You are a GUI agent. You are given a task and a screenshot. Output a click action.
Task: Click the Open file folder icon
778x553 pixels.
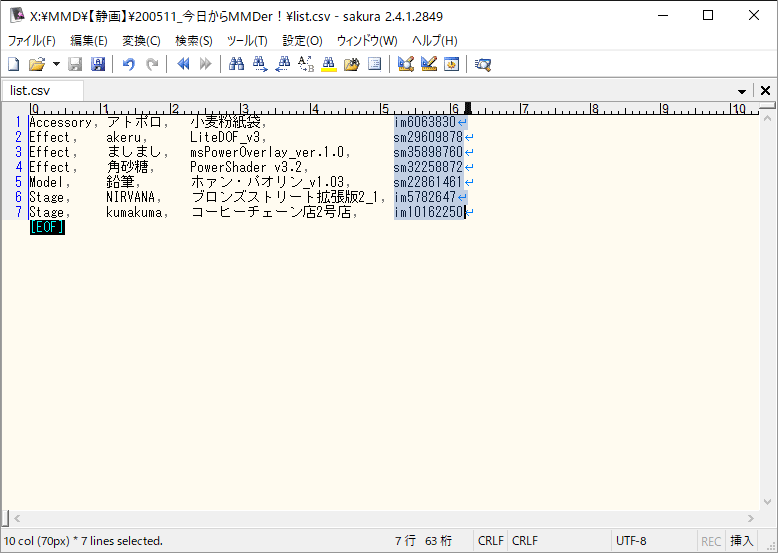click(x=36, y=64)
